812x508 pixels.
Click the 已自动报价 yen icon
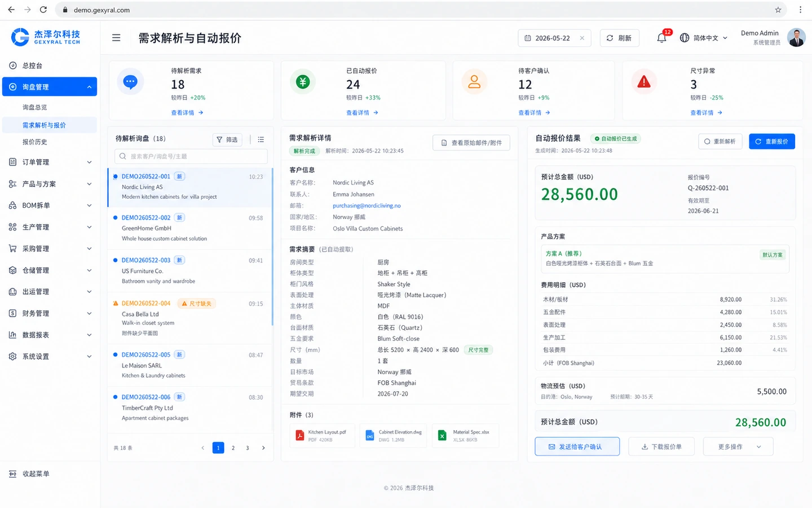303,82
